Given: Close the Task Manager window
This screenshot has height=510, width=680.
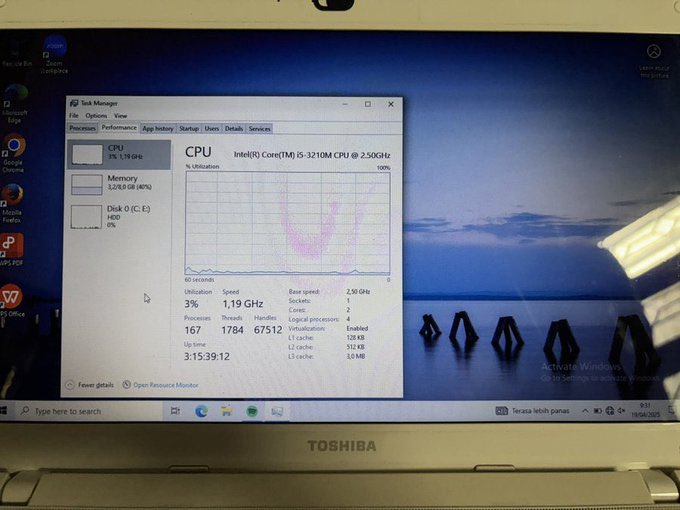Looking at the screenshot, I should tap(391, 104).
